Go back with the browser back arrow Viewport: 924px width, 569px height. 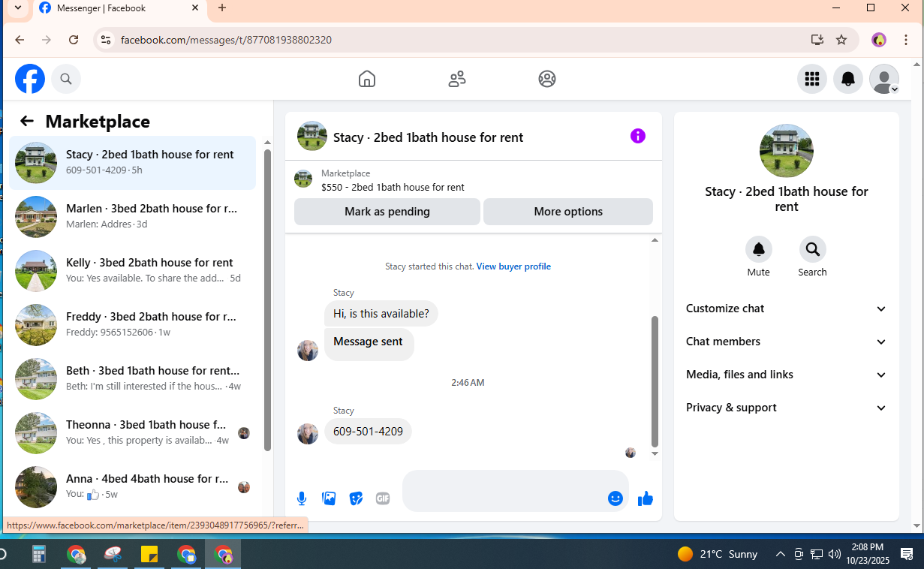[20, 40]
